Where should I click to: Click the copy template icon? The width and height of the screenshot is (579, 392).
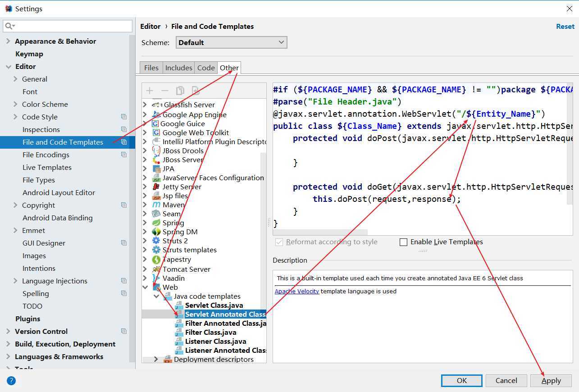coord(180,91)
